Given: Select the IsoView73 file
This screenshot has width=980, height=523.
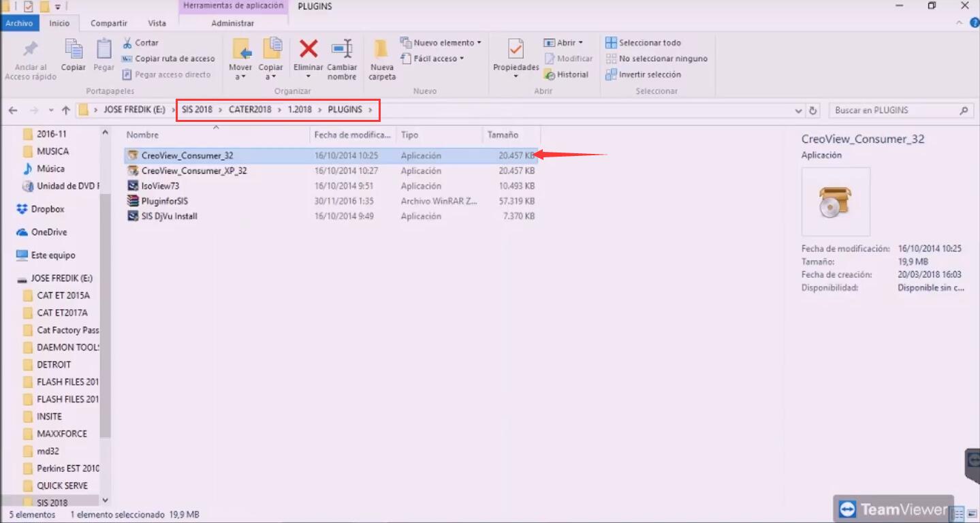Looking at the screenshot, I should click(331, 186).
